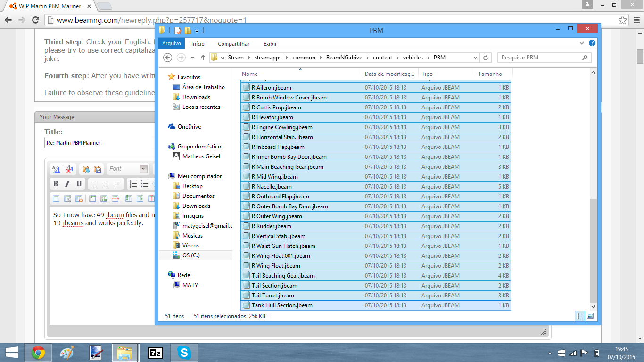Screen dimensions: 644x362
Task: Switch to details list view
Action: pos(580,316)
